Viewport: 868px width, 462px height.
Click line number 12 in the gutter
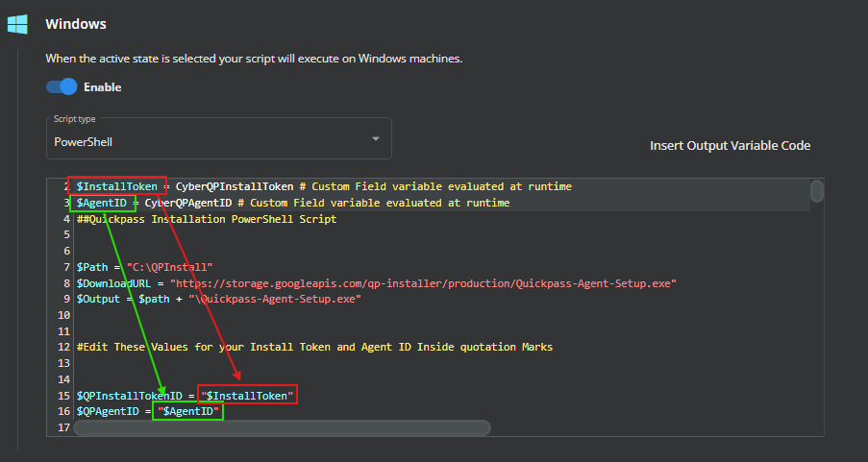pos(64,348)
